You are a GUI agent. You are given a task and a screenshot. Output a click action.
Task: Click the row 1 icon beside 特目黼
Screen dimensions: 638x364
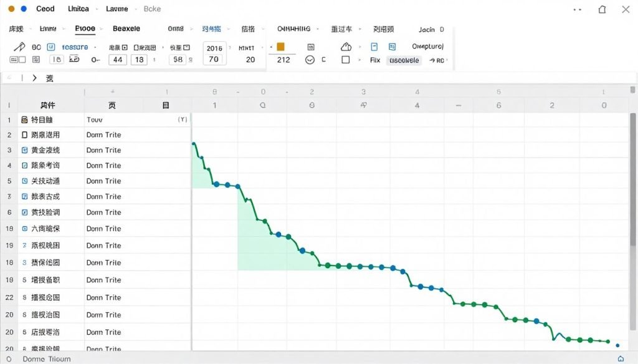pyautogui.click(x=24, y=120)
